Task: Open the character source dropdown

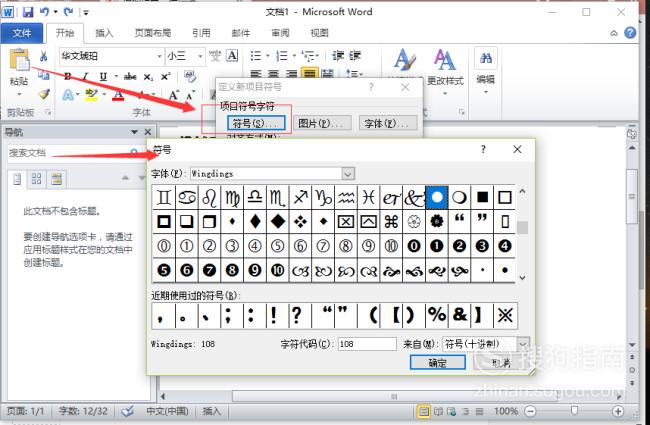Action: coord(522,344)
